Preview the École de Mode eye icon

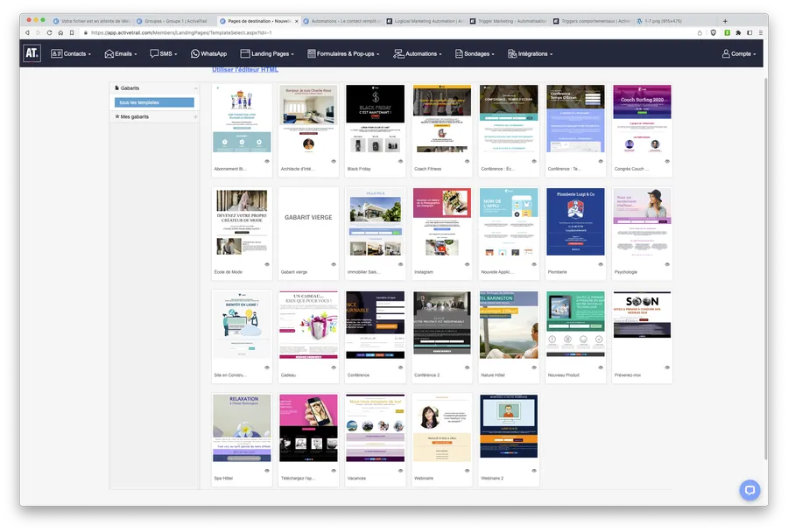267,264
